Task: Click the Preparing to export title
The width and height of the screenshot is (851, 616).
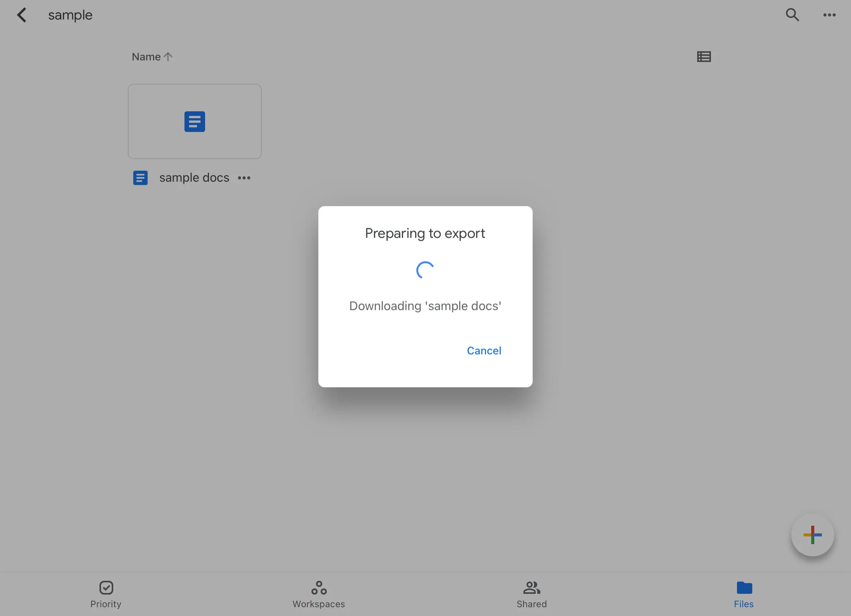Action: pos(425,233)
